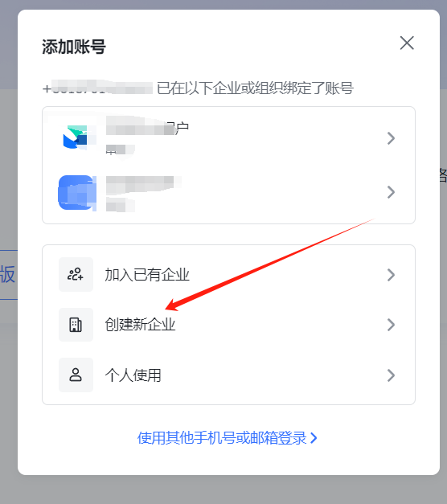Select the 个人使用 option
The height and width of the screenshot is (504, 447).
[x=228, y=375]
